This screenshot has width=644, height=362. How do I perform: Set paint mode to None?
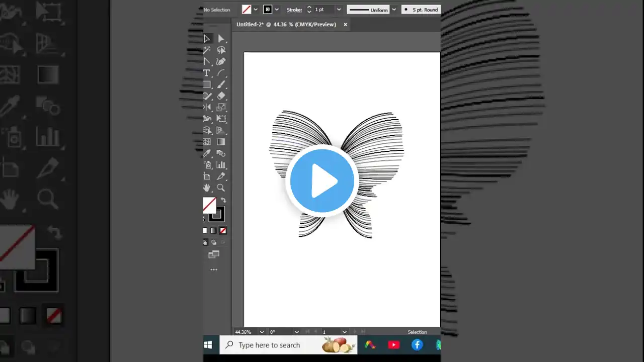223,231
